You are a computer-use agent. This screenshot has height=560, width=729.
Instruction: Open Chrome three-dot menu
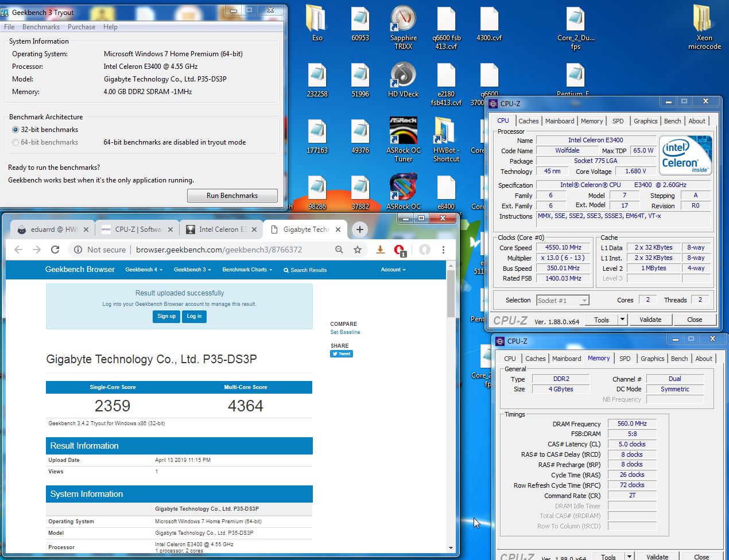click(x=443, y=250)
